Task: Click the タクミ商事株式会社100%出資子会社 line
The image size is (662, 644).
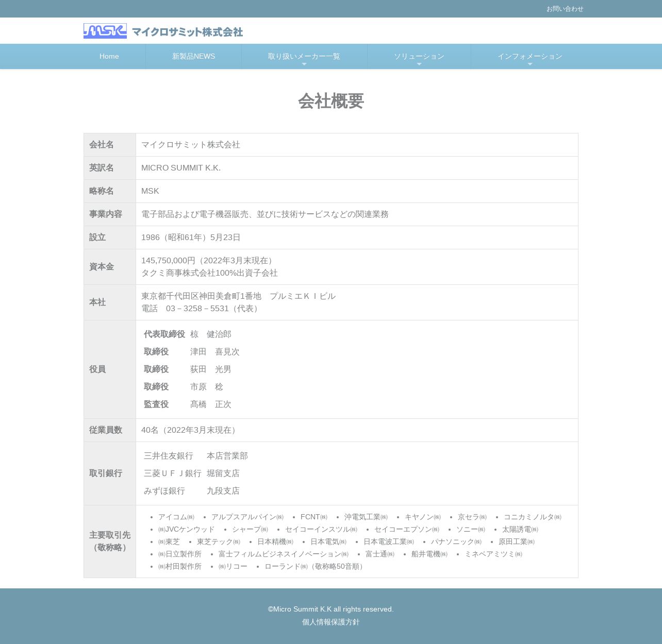Action: pos(209,273)
